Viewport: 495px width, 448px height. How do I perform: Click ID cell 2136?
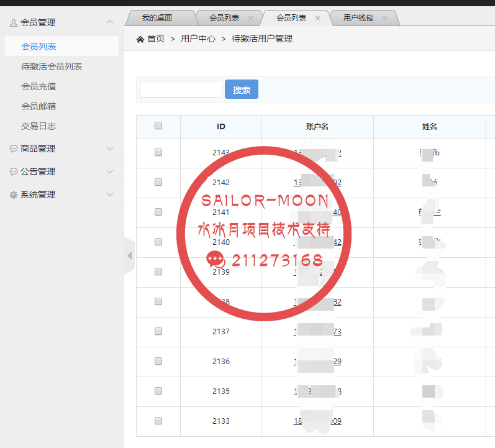(x=221, y=362)
